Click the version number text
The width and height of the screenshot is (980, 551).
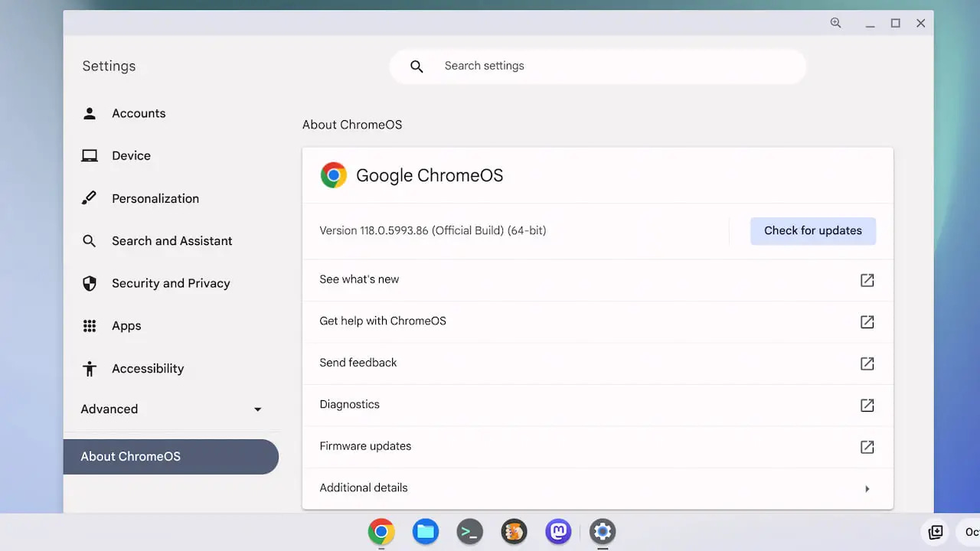click(x=433, y=231)
